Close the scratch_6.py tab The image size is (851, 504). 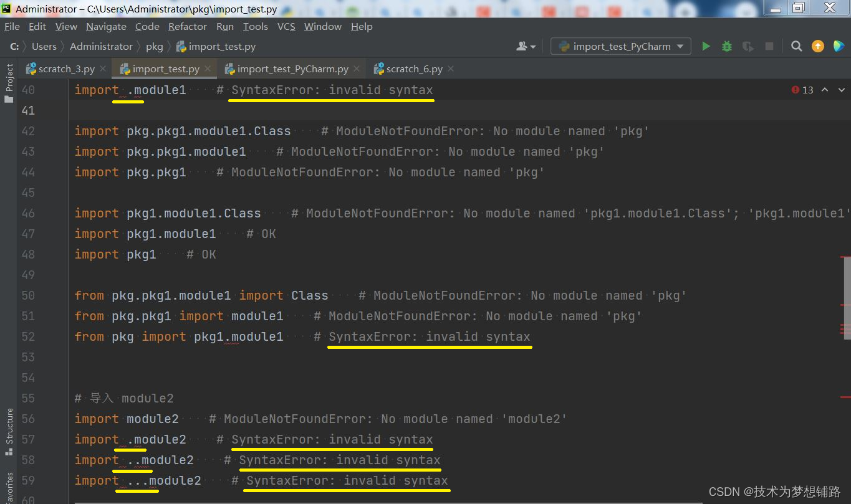click(451, 69)
